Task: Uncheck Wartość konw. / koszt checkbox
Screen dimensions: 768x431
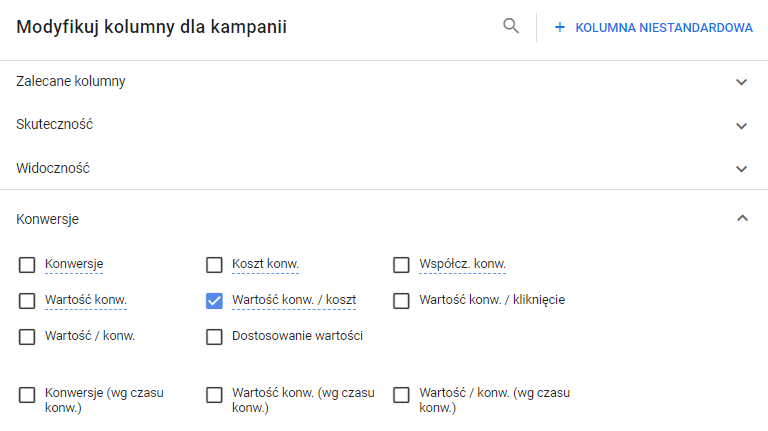Action: coord(214,301)
